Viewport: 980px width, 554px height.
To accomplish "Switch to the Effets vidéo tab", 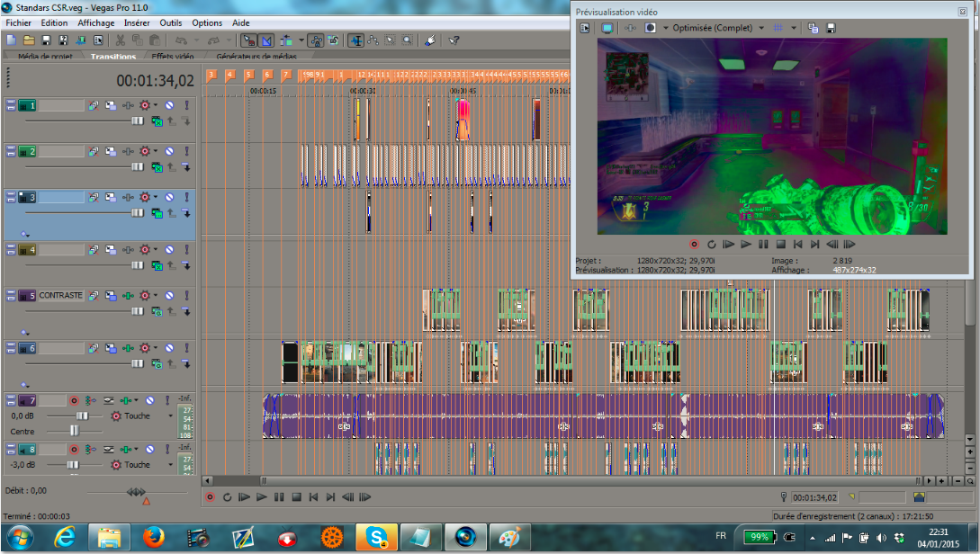I will pyautogui.click(x=173, y=57).
